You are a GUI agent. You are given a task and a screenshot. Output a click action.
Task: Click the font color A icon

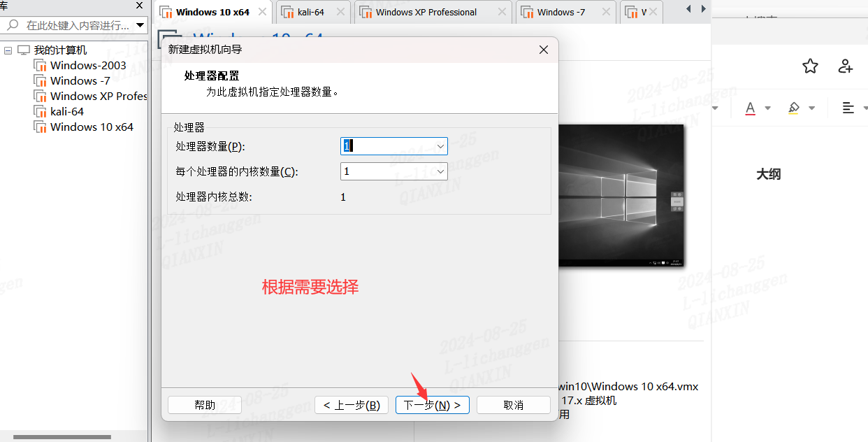[750, 108]
